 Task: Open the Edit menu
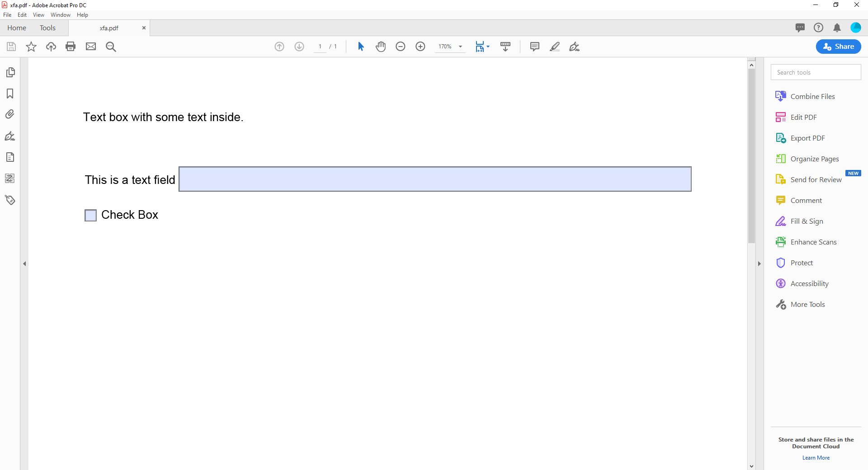click(22, 15)
